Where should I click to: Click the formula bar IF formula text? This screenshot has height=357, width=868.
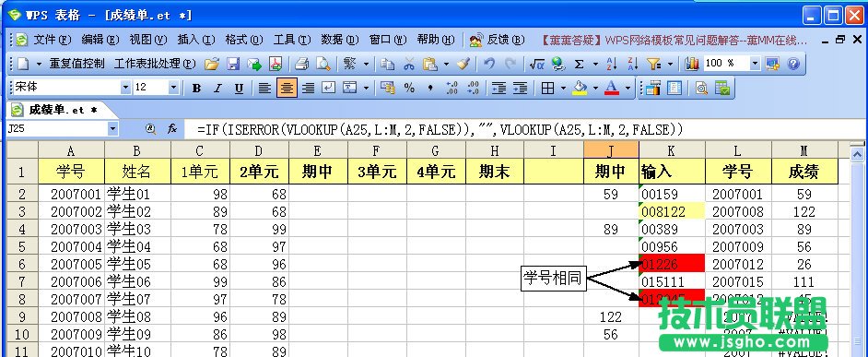click(x=440, y=129)
